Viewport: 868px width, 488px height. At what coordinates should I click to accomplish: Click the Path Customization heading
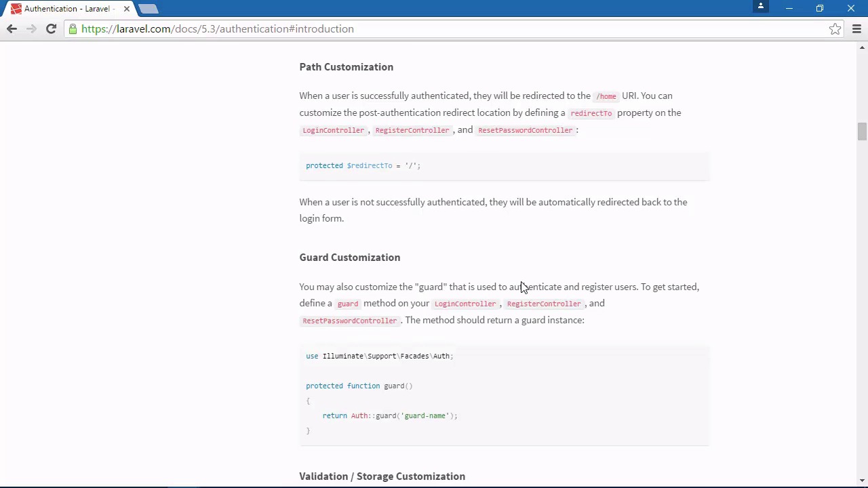pyautogui.click(x=346, y=66)
